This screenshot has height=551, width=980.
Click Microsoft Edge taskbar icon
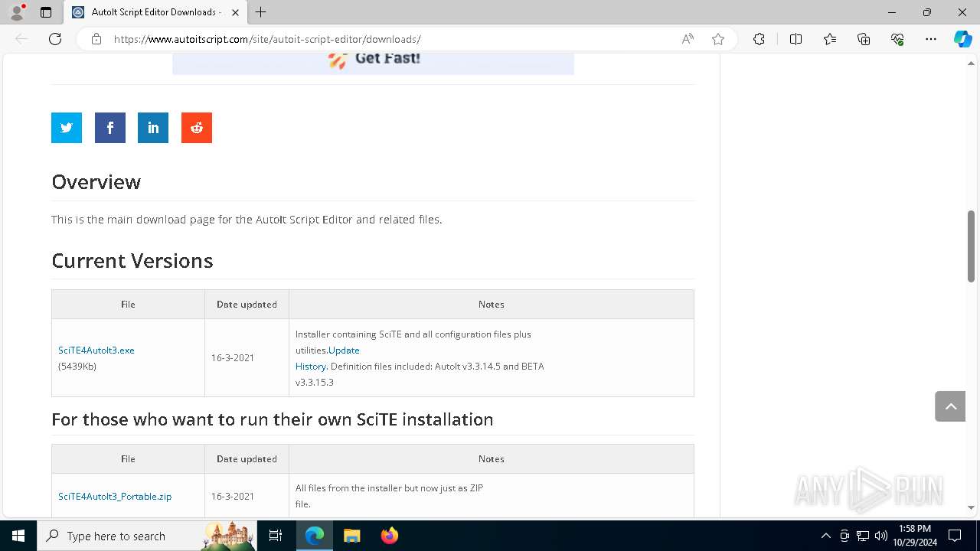click(x=315, y=536)
